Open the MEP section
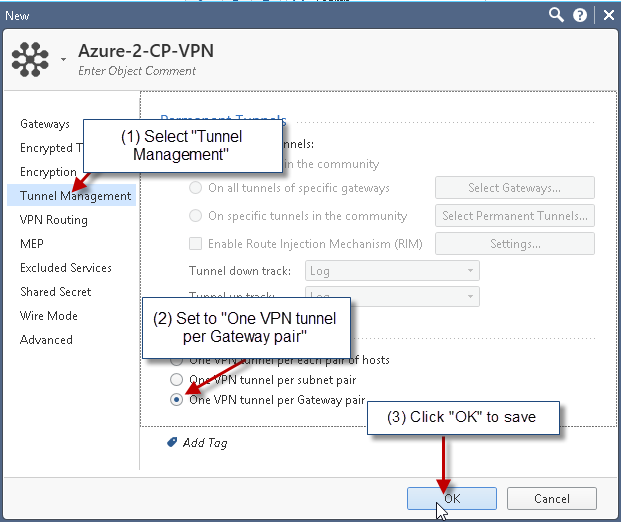The width and height of the screenshot is (621, 522). tap(32, 244)
